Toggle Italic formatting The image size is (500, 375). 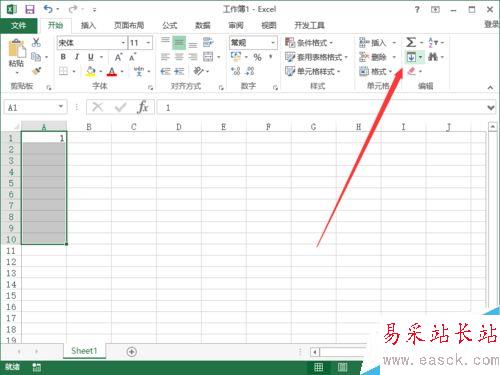point(77,57)
